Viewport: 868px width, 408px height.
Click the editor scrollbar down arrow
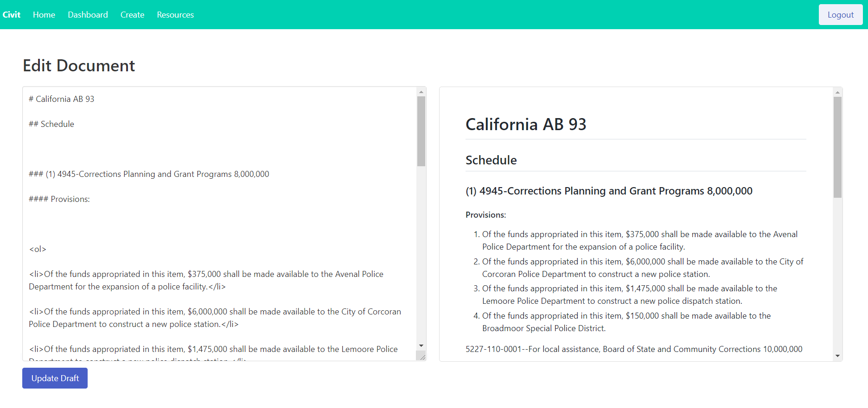tap(421, 345)
